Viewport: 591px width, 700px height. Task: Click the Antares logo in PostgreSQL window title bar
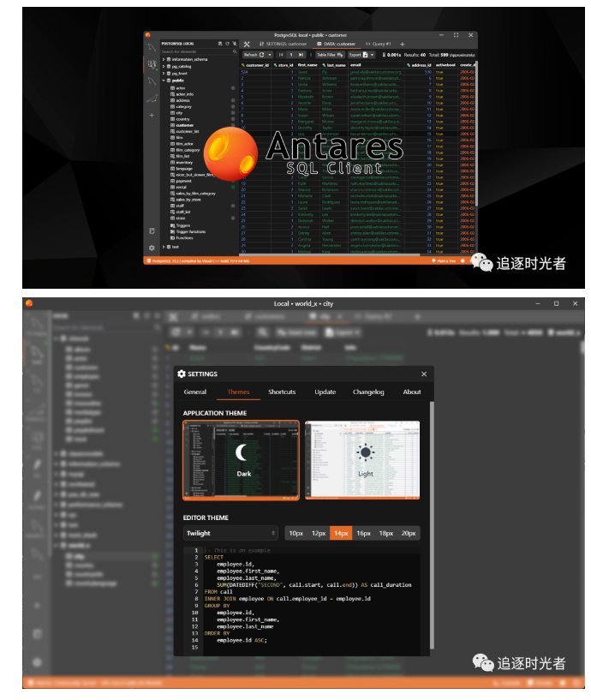[x=148, y=35]
